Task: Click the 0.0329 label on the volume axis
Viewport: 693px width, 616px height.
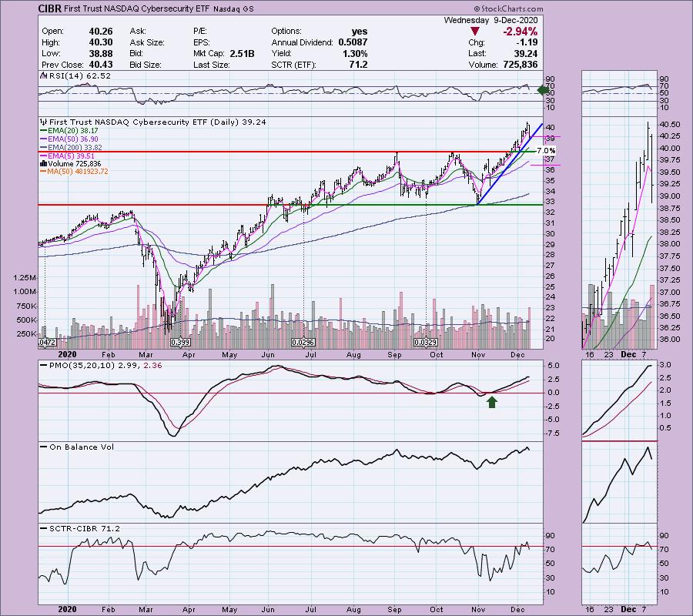Action: pyautogui.click(x=426, y=343)
